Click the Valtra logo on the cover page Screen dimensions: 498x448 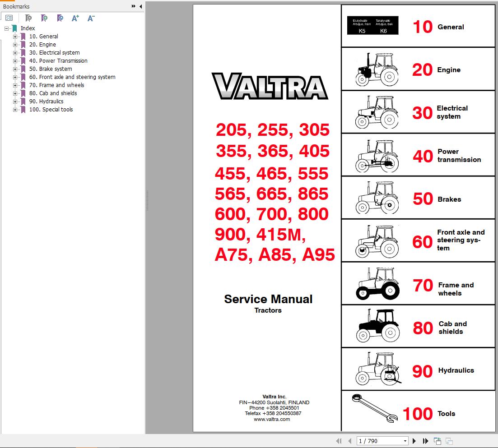point(270,86)
